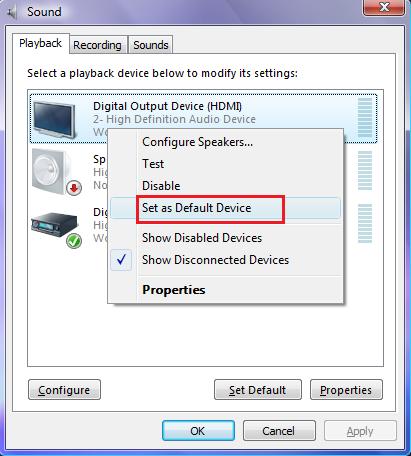
Task: Switch to the Recording tab
Action: [97, 45]
